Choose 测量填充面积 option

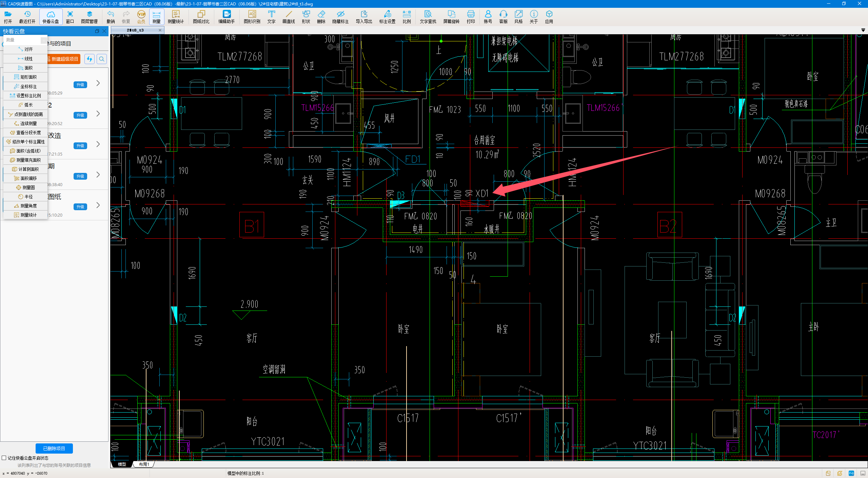point(25,160)
